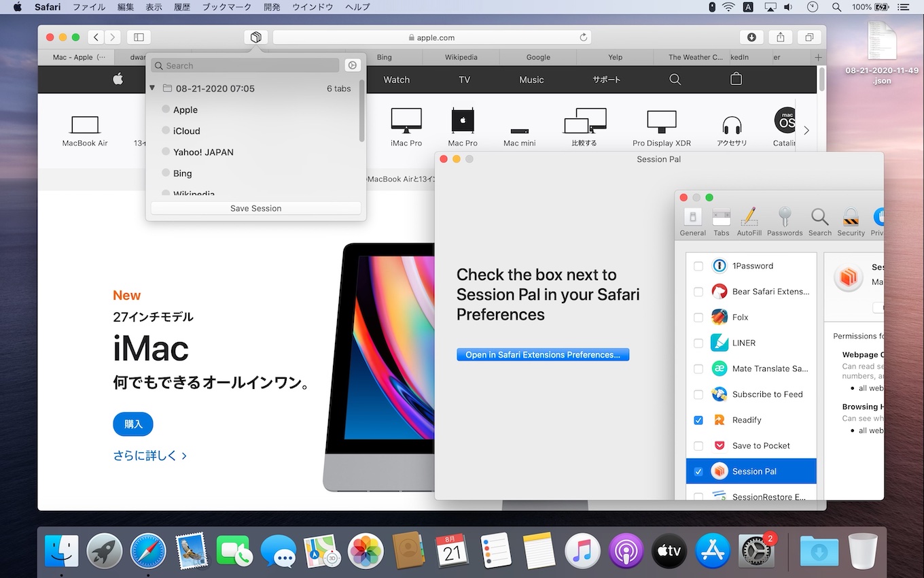Open the App Store from the Dock
Screen dimensions: 924x578
(x=713, y=550)
